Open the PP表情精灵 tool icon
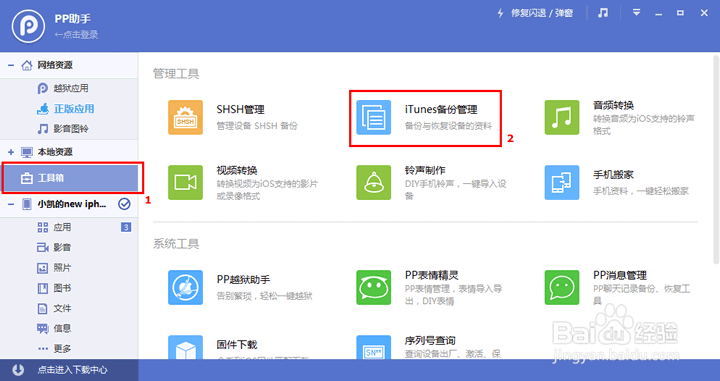This screenshot has width=720, height=381. point(374,287)
